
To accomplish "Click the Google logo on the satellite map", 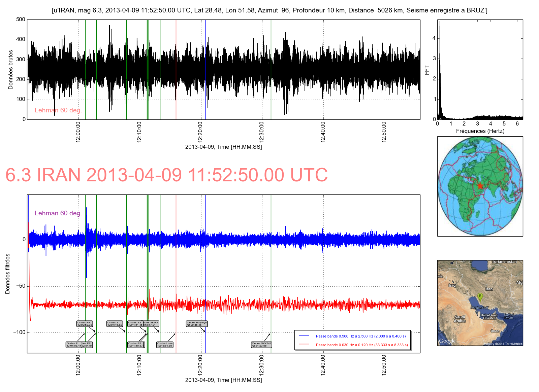I will coord(447,341).
